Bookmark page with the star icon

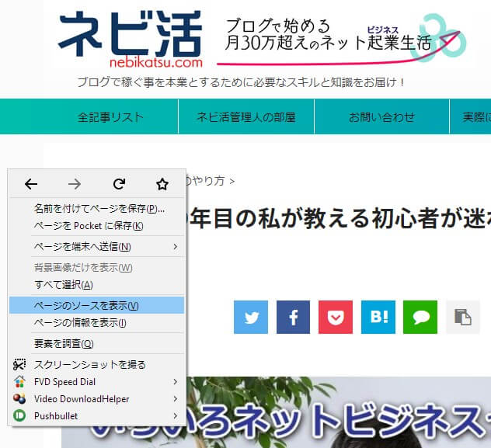tap(162, 184)
